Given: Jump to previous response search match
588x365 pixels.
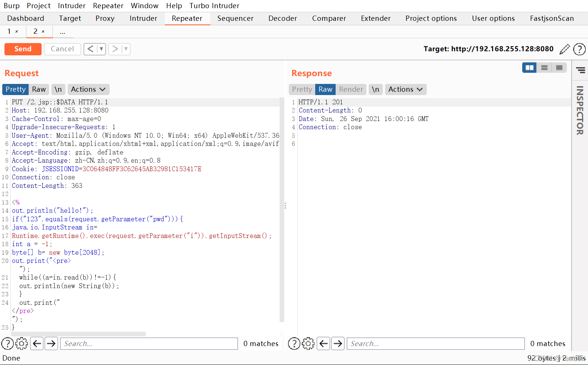Looking at the screenshot, I should pos(324,344).
